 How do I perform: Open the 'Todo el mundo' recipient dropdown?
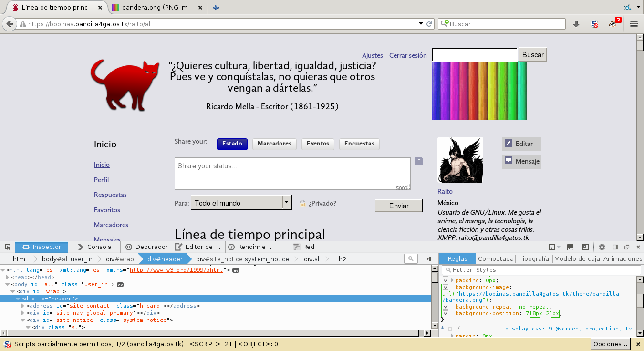(241, 203)
